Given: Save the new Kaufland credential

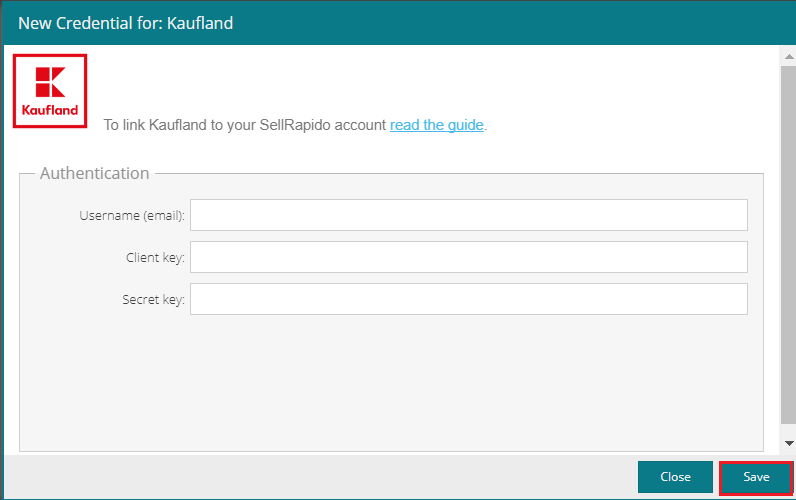Looking at the screenshot, I should click(x=756, y=477).
